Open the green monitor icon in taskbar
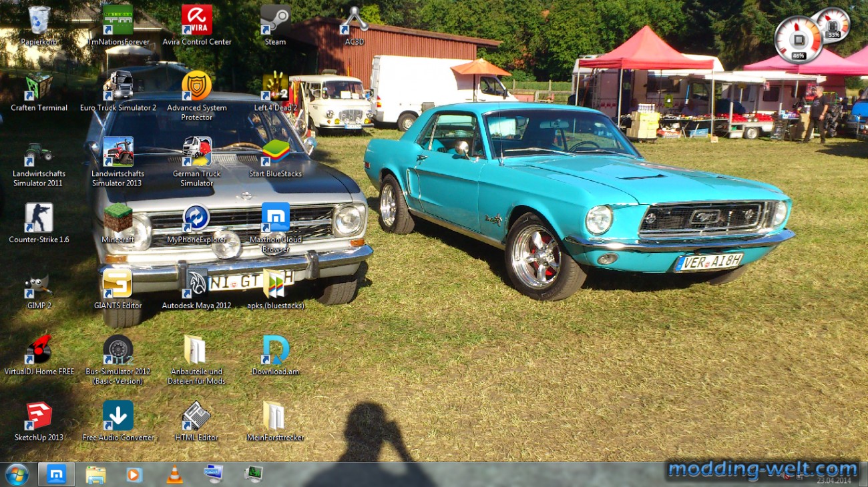Screen dimensions: 868x487 pyautogui.click(x=253, y=474)
